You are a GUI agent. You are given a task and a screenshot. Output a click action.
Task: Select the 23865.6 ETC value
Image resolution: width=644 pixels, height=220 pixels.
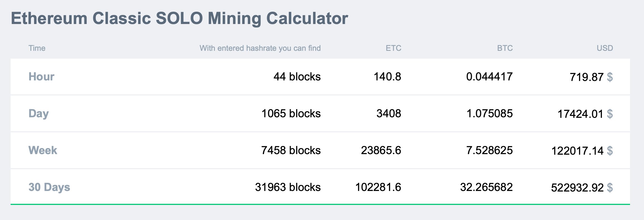[381, 150]
